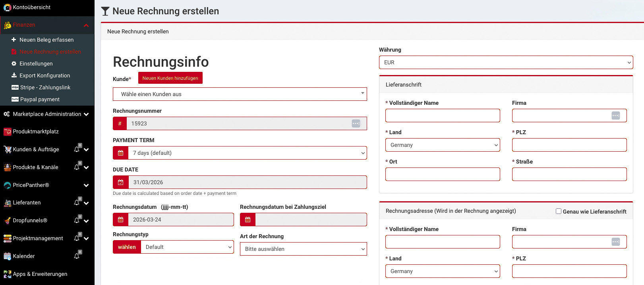The image size is (644, 285).
Task: Open Export Konfiguration menu item
Action: [44, 75]
